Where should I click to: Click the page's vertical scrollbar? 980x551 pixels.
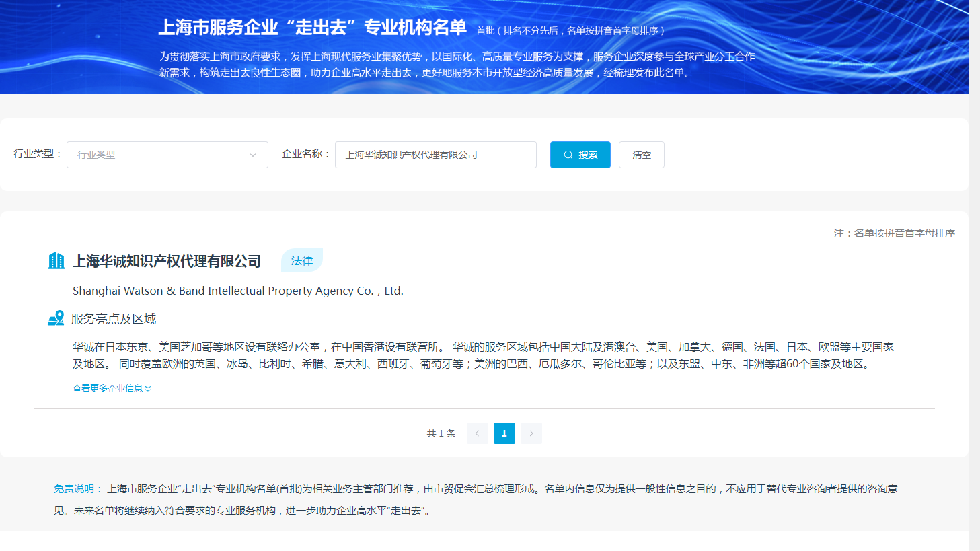[x=974, y=276]
